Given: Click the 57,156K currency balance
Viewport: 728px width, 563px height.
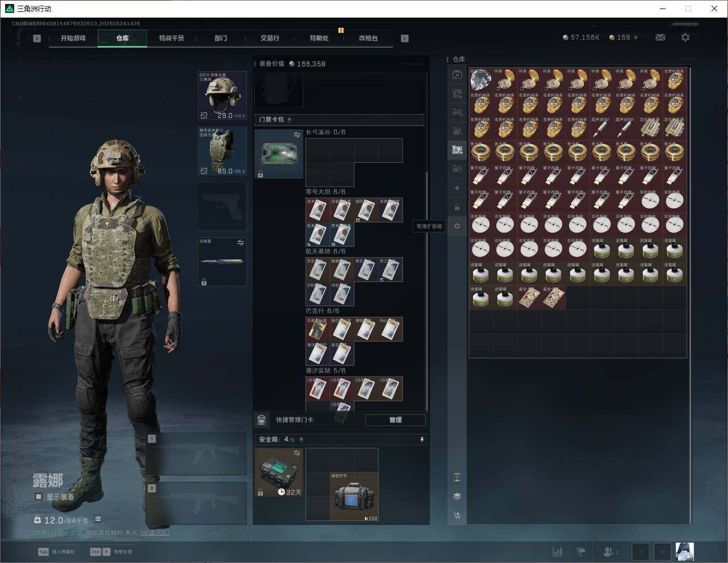Looking at the screenshot, I should tap(581, 37).
